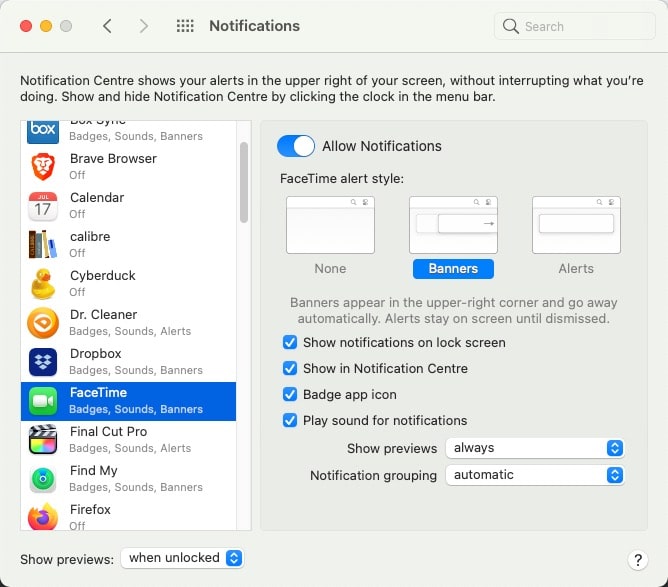Uncheck Play sound for notifications
This screenshot has height=587, width=668.
tap(290, 420)
